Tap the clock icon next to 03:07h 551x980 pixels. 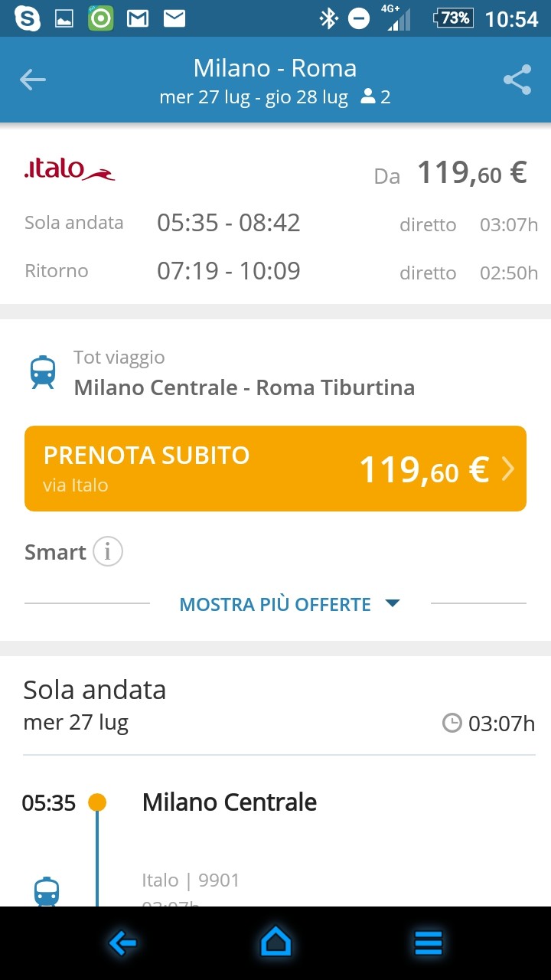[x=452, y=723]
